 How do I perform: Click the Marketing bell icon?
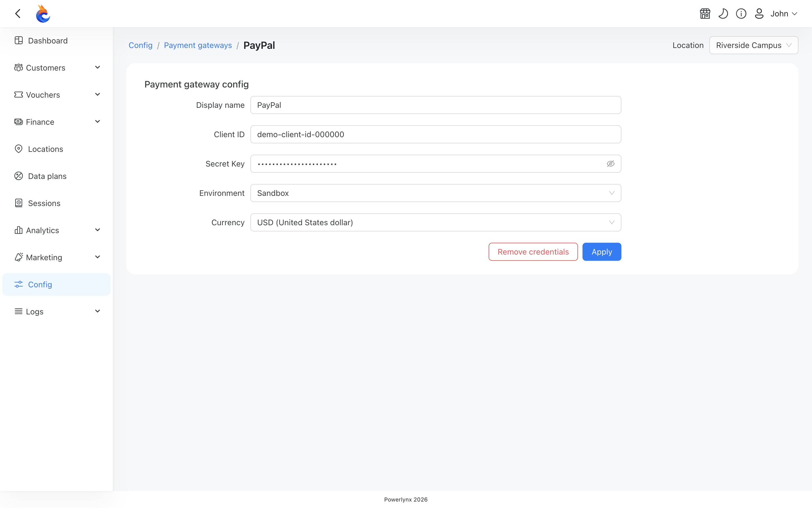point(18,257)
